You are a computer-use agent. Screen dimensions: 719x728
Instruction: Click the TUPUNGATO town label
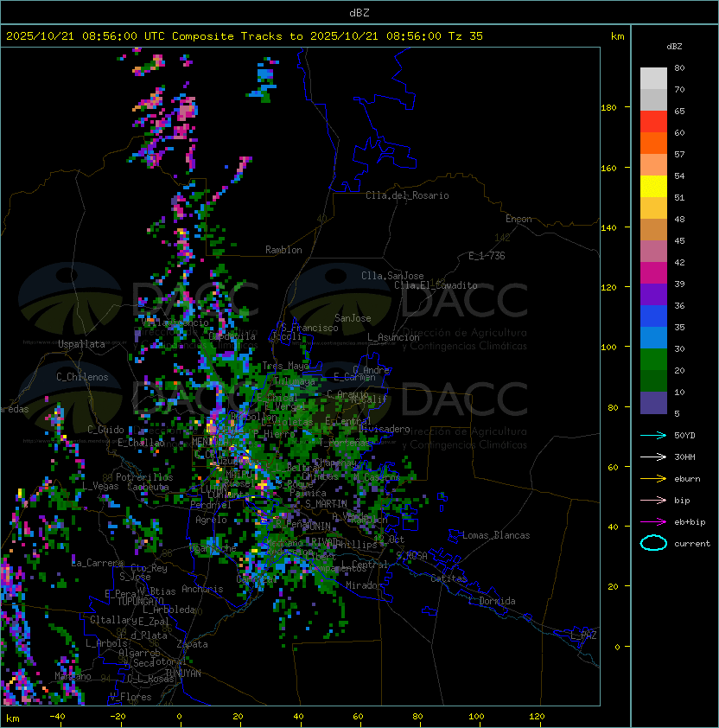(x=140, y=602)
